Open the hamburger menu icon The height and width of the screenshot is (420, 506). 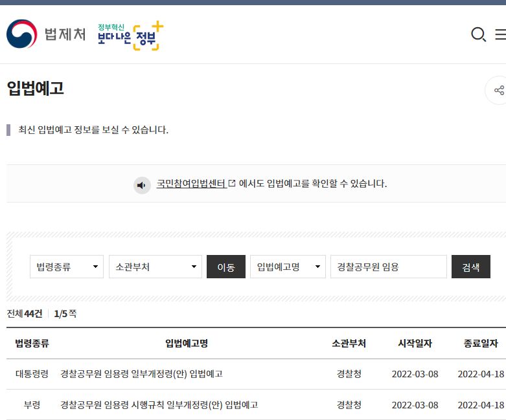click(x=501, y=34)
